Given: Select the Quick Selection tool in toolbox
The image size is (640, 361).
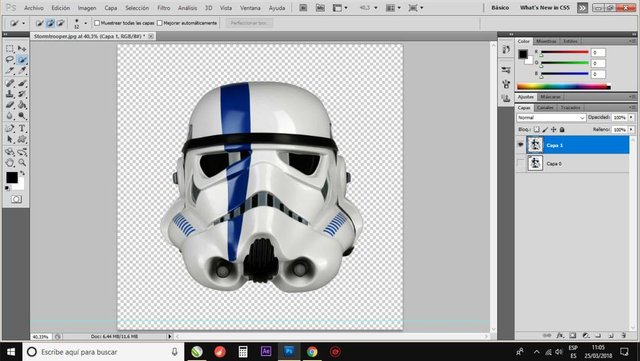Looking at the screenshot, I should pyautogui.click(x=22, y=60).
